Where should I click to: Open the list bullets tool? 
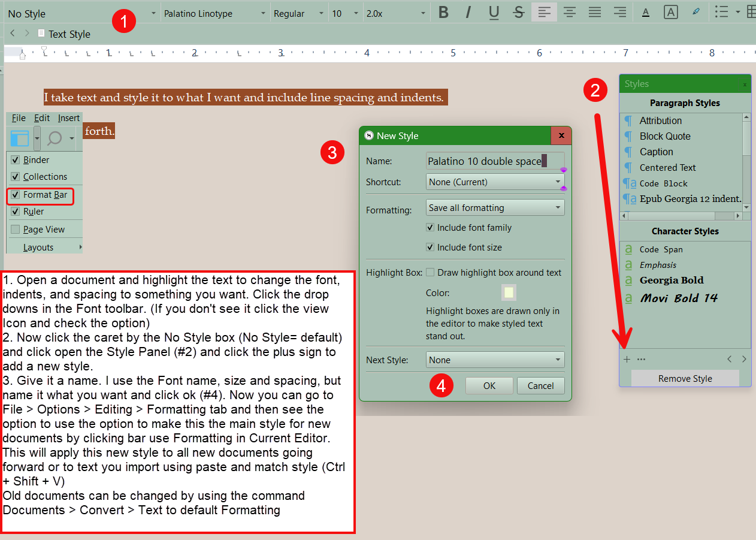pos(722,13)
